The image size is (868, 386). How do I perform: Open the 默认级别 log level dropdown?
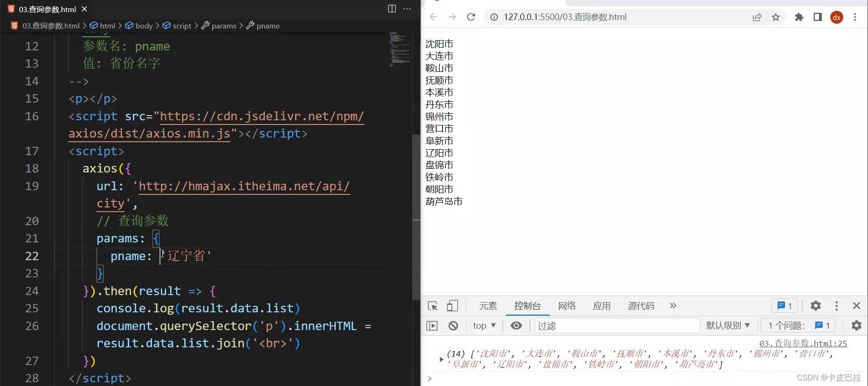(x=728, y=325)
